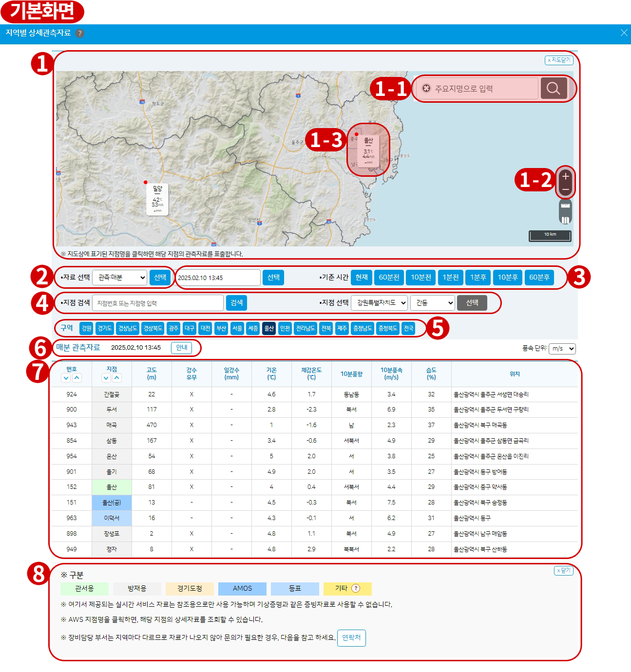Click 선택 button next to date field
Viewport: 631px width, 672px height.
(273, 278)
